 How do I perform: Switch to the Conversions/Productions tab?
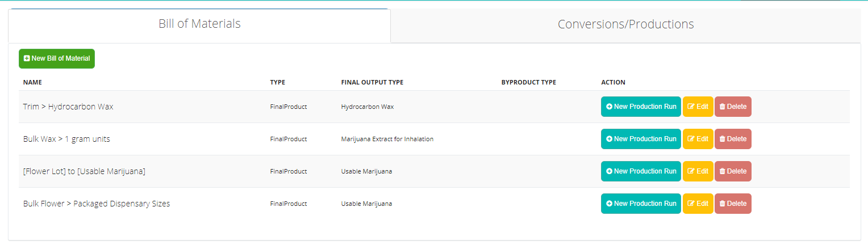click(625, 25)
